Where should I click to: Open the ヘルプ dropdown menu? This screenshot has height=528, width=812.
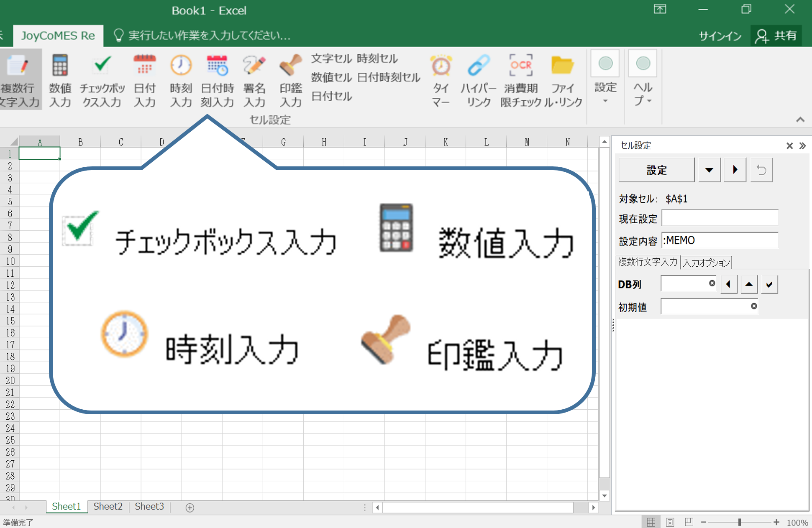(x=643, y=93)
